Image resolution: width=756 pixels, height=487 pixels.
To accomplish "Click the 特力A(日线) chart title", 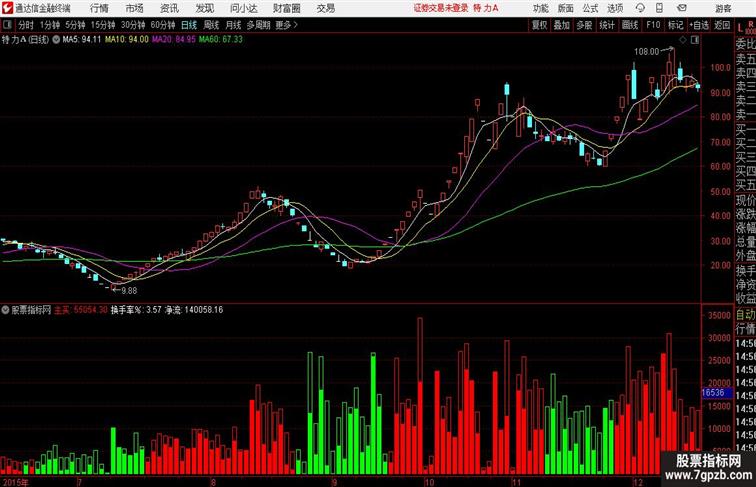I will point(26,40).
